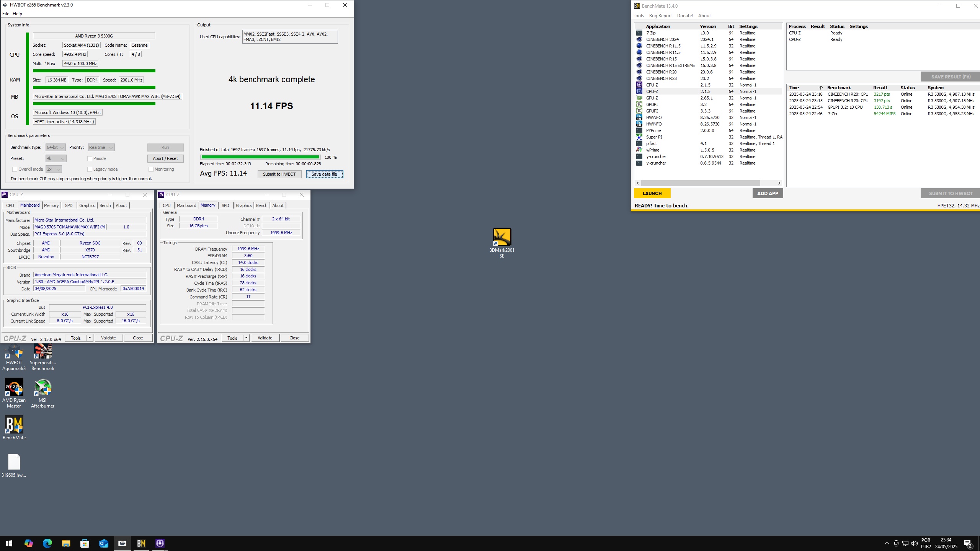Click Submit to HWBOT in x265 window

[279, 174]
